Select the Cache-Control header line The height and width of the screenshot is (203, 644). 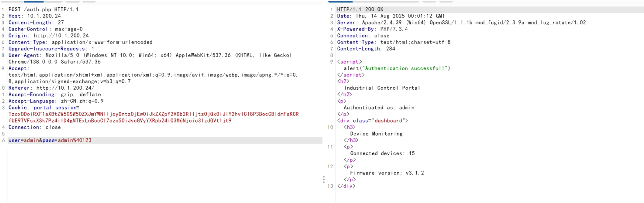click(45, 29)
